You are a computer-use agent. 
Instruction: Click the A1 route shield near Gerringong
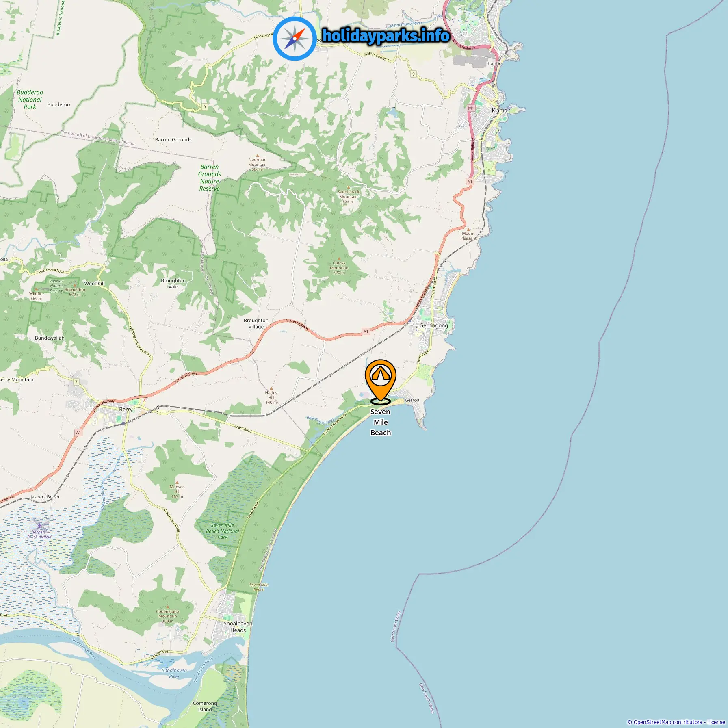[366, 331]
